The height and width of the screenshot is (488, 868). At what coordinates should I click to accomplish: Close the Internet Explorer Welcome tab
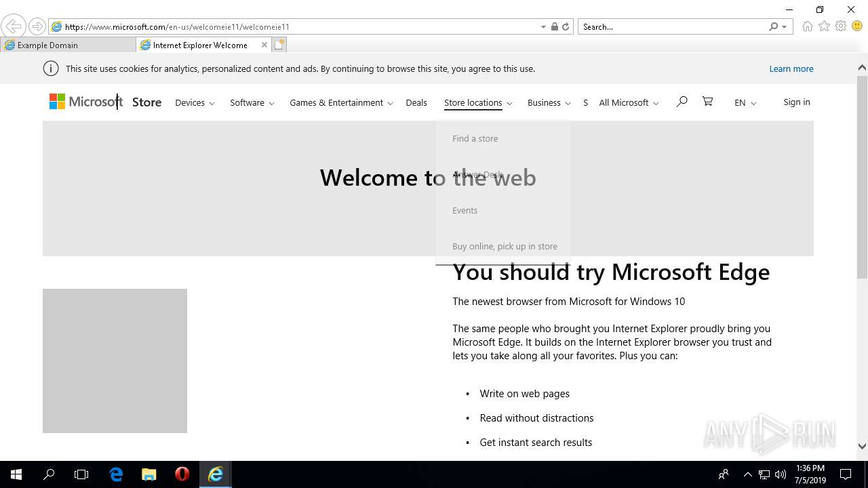(264, 45)
